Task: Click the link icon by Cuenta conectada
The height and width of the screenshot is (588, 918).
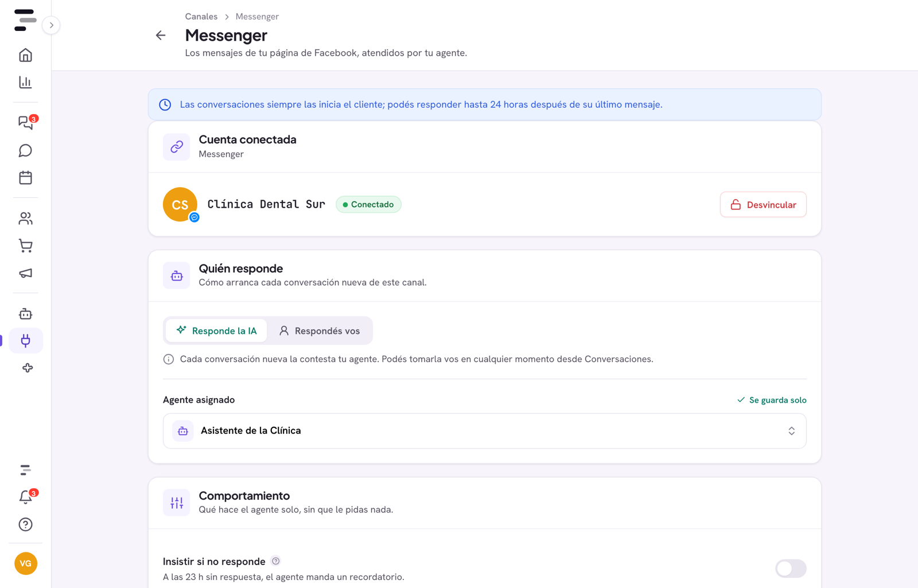Action: point(177,147)
